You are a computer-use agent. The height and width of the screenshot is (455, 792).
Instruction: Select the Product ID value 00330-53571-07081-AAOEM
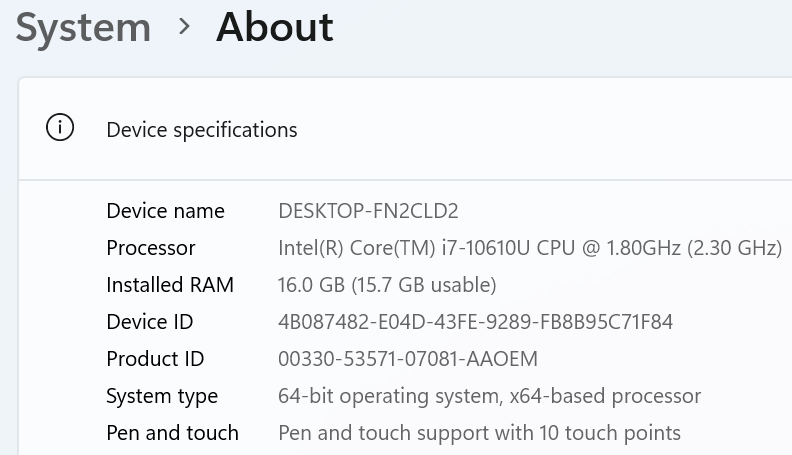coord(408,359)
